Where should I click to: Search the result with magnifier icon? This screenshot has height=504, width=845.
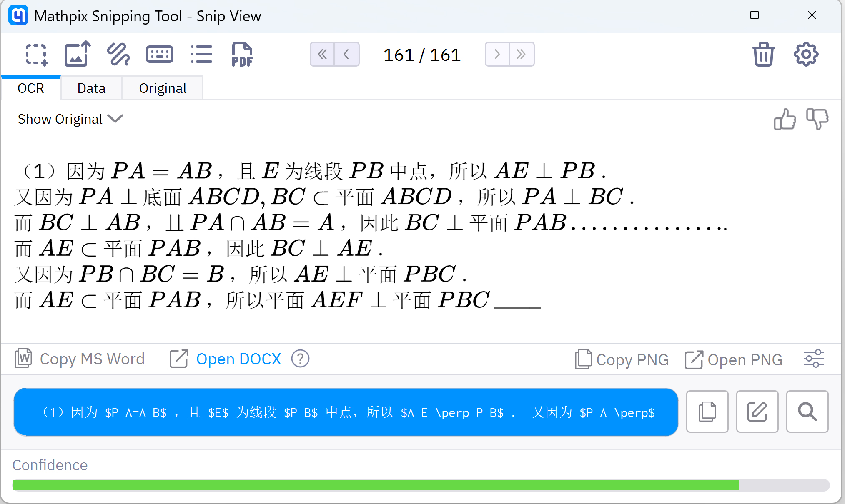coord(807,412)
